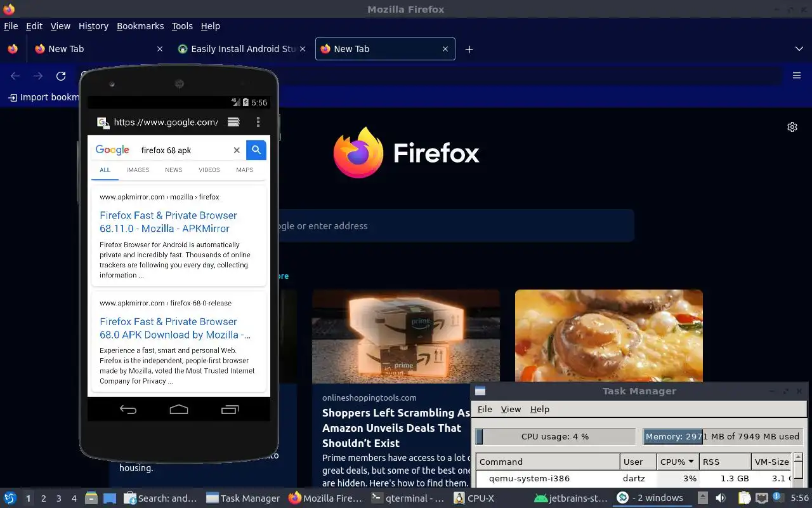Click the CPU usage progress bar

[555, 436]
